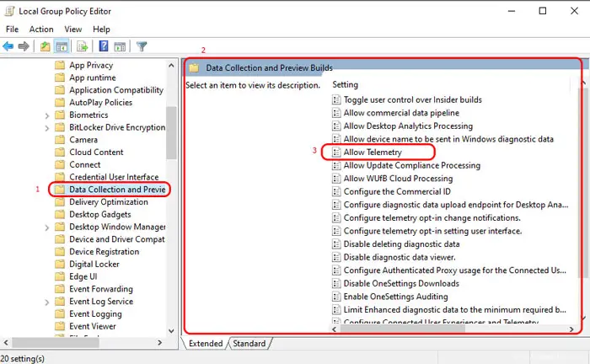Switch to the Standard tab
Image resolution: width=590 pixels, height=364 pixels.
point(249,344)
